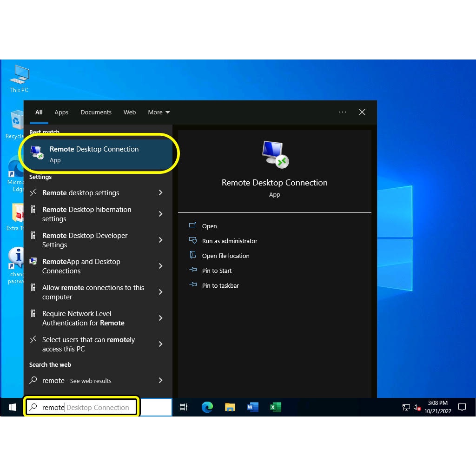Switch to the Documents search tab
This screenshot has height=476, width=476.
(x=96, y=112)
